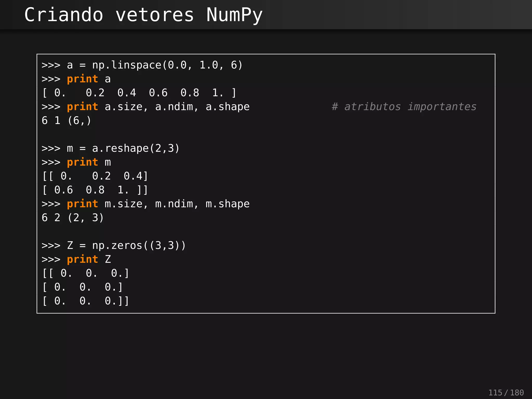Click the output '6 1 (6,)'
The image size is (532, 399).
click(x=66, y=121)
